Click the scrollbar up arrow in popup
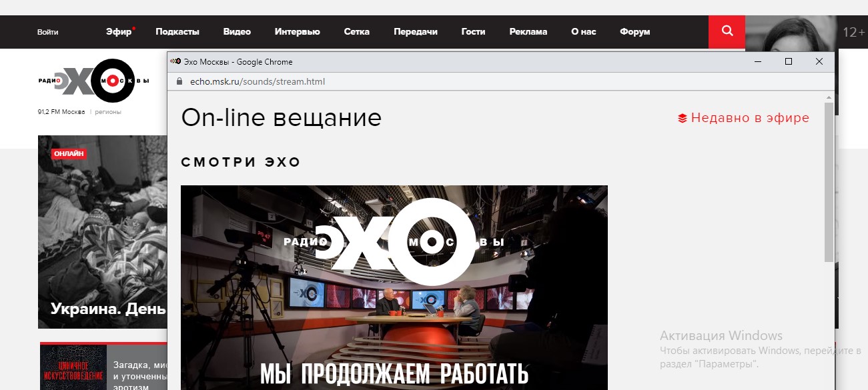The width and height of the screenshot is (868, 390). click(x=829, y=97)
